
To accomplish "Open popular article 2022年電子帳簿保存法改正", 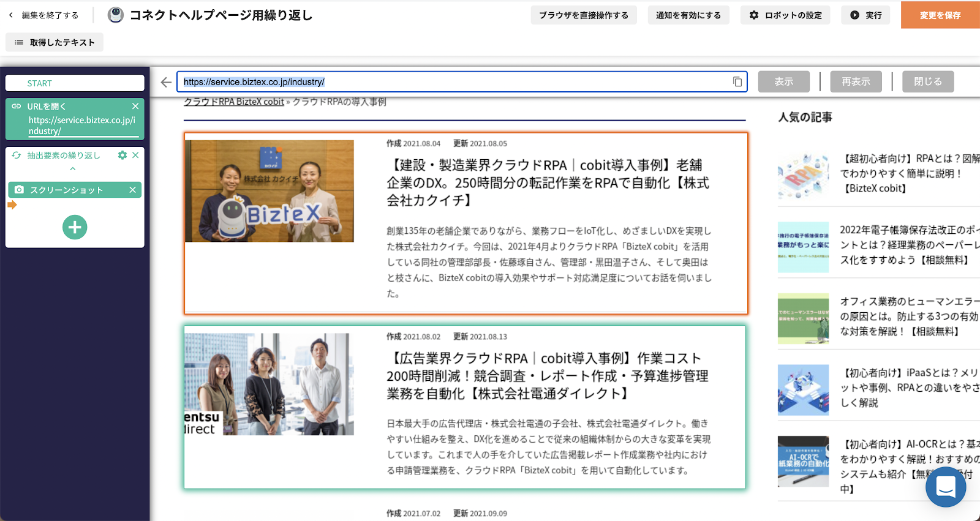I will 910,245.
